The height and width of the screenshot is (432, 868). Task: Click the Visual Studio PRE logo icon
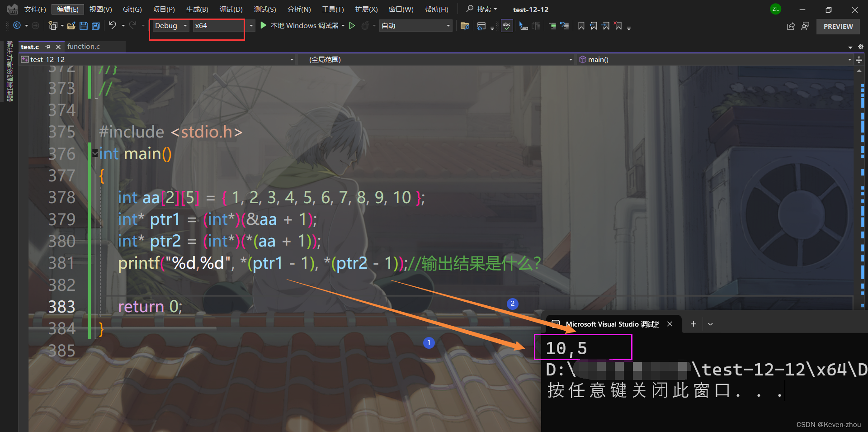[x=12, y=9]
